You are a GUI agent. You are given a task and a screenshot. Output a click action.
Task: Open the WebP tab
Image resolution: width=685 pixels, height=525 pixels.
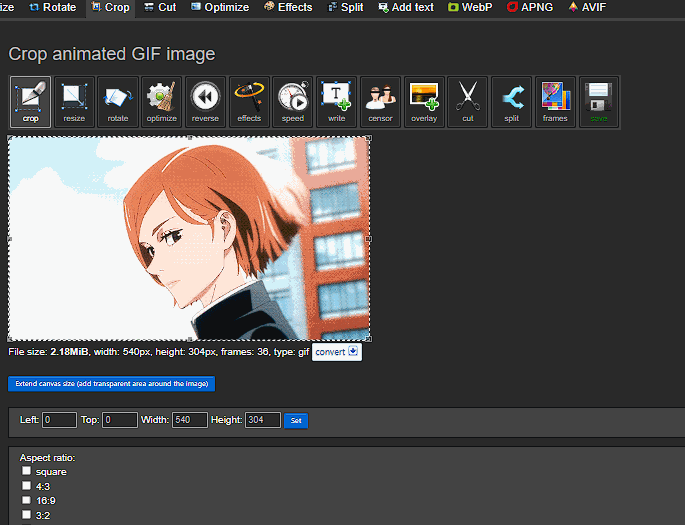coord(470,7)
